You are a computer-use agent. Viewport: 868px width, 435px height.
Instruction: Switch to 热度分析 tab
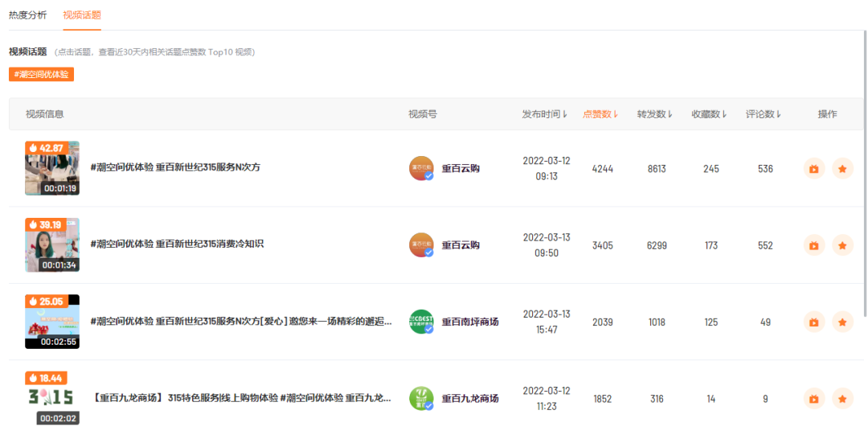click(x=28, y=15)
